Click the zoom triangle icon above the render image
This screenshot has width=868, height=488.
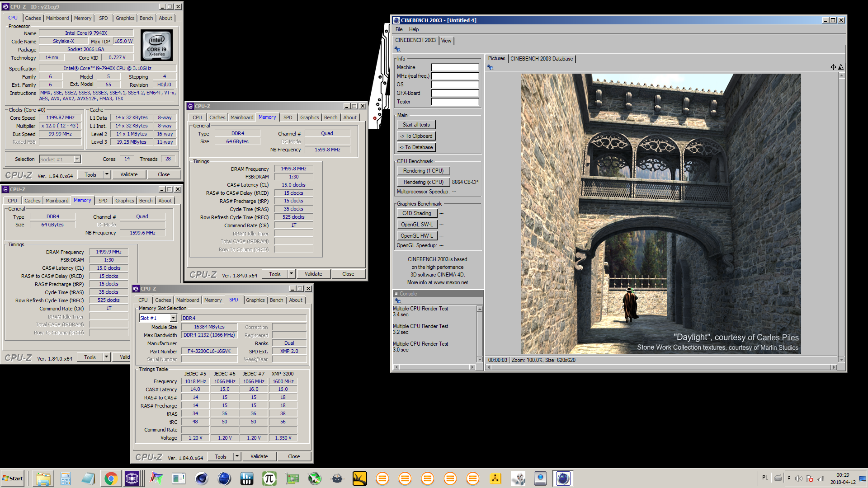click(x=841, y=67)
